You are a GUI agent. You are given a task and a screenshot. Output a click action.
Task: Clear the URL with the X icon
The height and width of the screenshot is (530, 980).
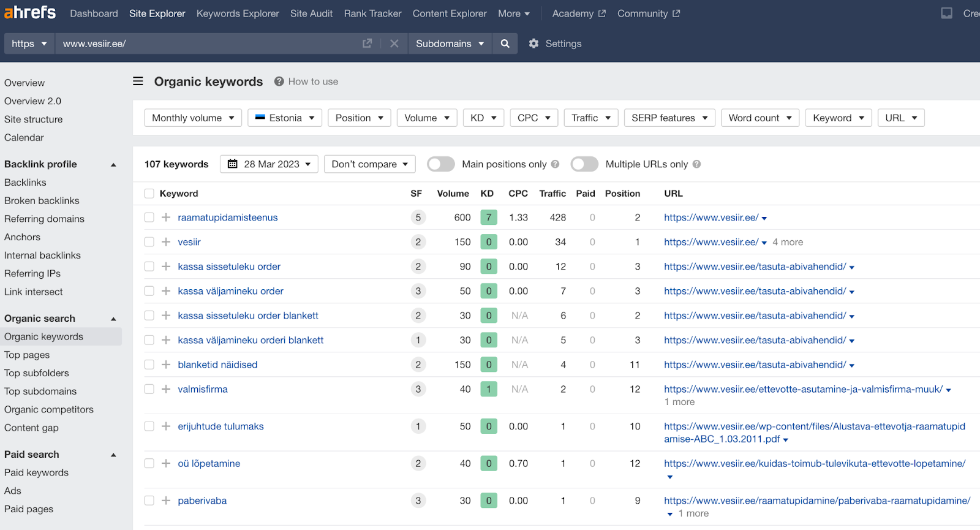click(x=394, y=44)
